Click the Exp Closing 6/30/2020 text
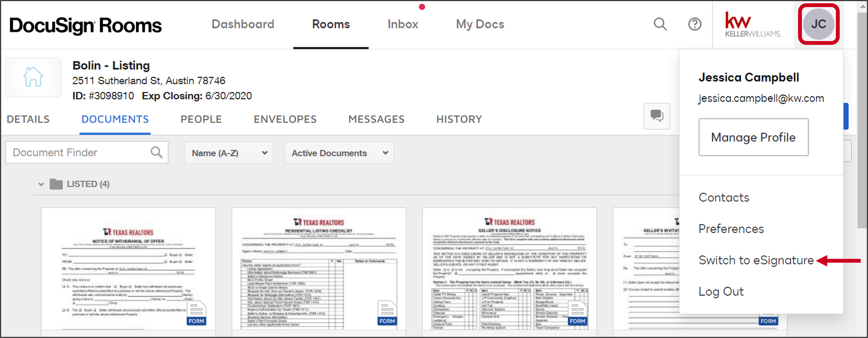 (x=197, y=96)
